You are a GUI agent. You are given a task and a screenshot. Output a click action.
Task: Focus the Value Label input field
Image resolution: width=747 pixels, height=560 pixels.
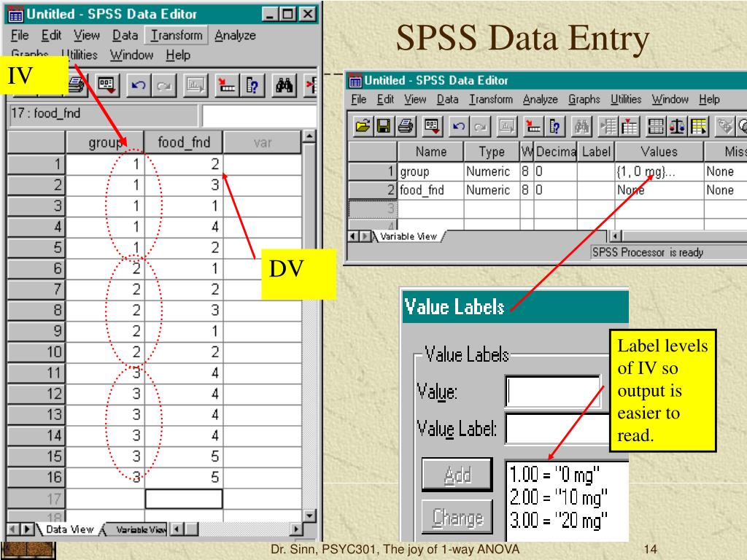(x=558, y=429)
